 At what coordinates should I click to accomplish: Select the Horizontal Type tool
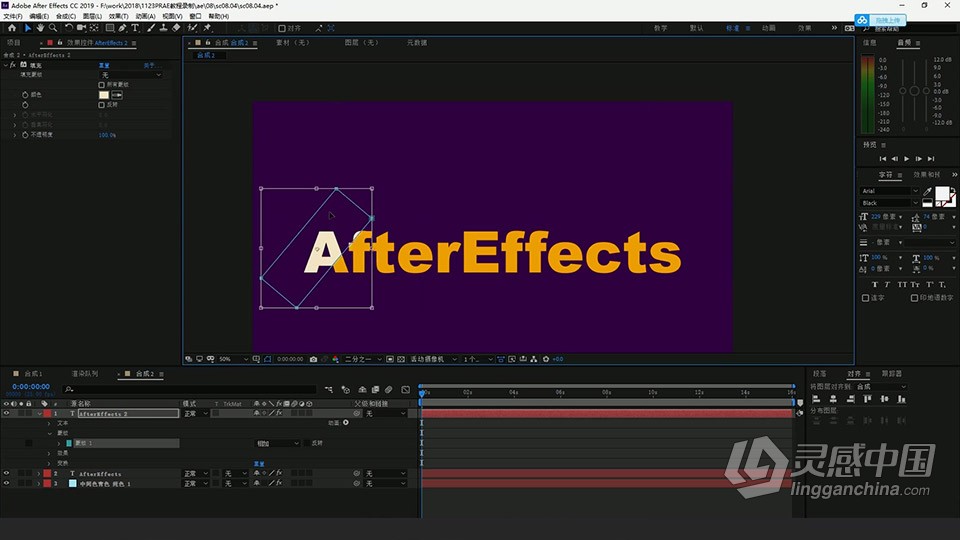135,28
